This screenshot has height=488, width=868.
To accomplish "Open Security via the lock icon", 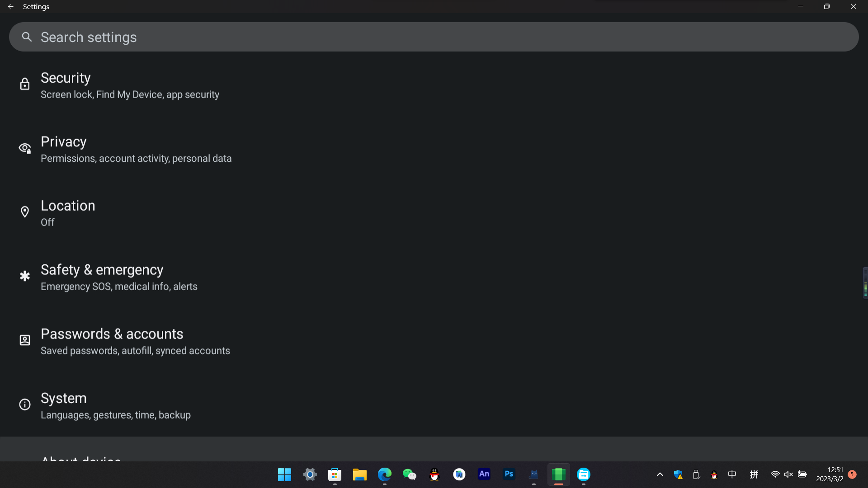I will pos(24,84).
